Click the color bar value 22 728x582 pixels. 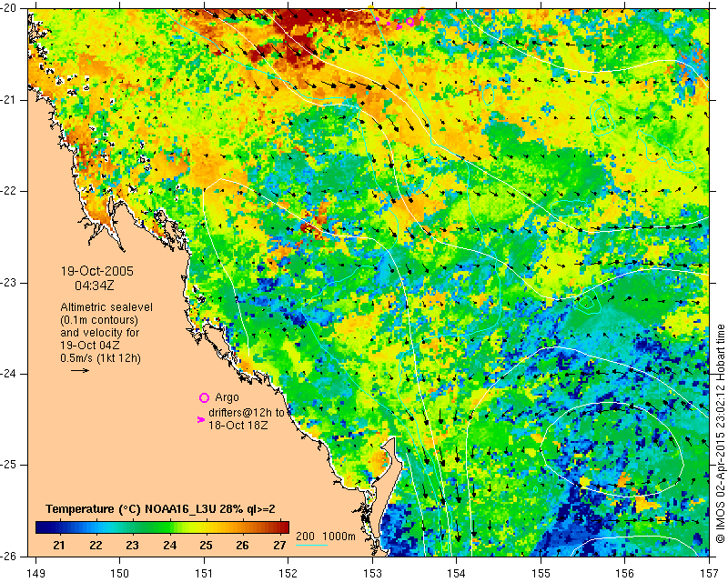(96, 545)
